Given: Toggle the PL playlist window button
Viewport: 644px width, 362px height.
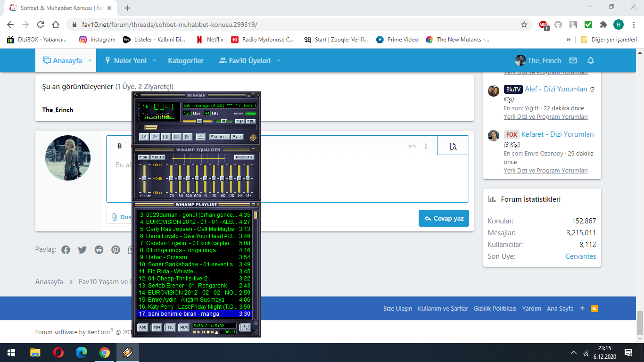Looking at the screenshot, I should click(251, 121).
